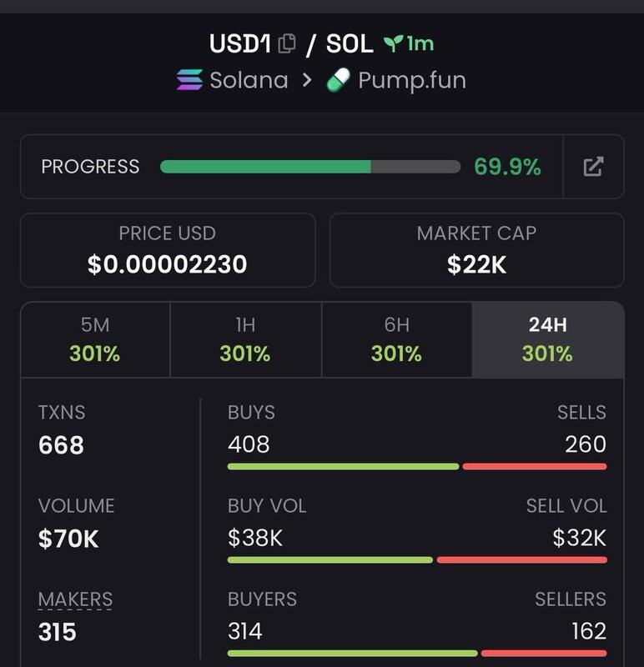
Task: Switch to the 1H timeframe tab
Action: pyautogui.click(x=245, y=340)
